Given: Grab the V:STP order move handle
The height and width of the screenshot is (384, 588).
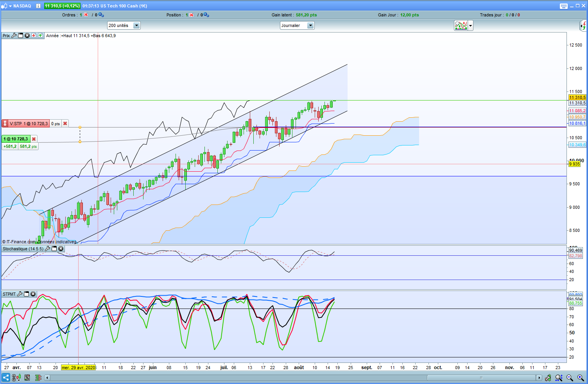Looking at the screenshot, I should click(5, 124).
